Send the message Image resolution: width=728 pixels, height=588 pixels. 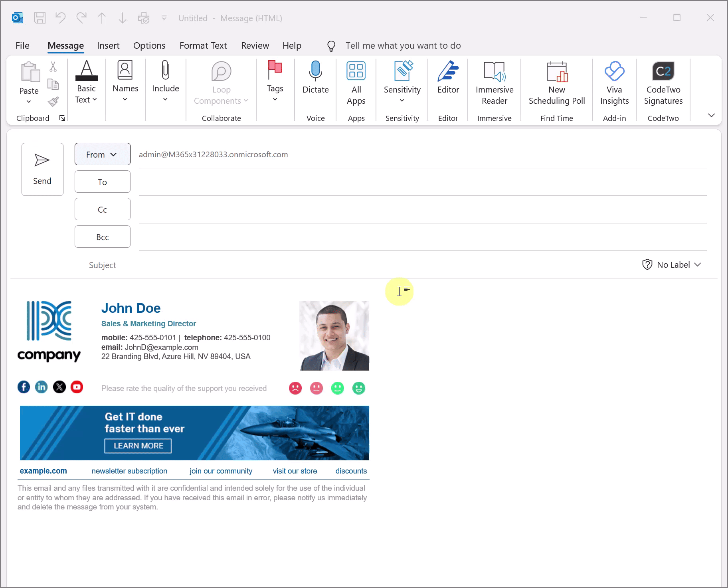click(42, 169)
